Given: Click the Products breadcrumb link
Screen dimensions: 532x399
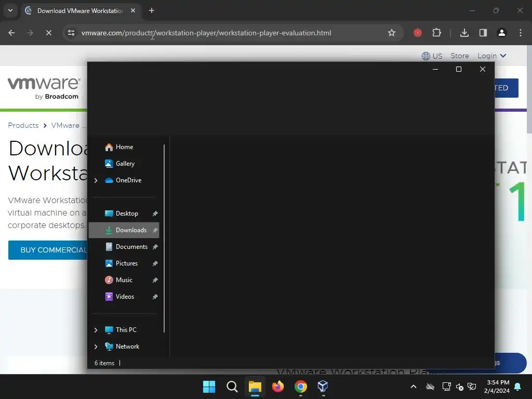Looking at the screenshot, I should click(23, 125).
